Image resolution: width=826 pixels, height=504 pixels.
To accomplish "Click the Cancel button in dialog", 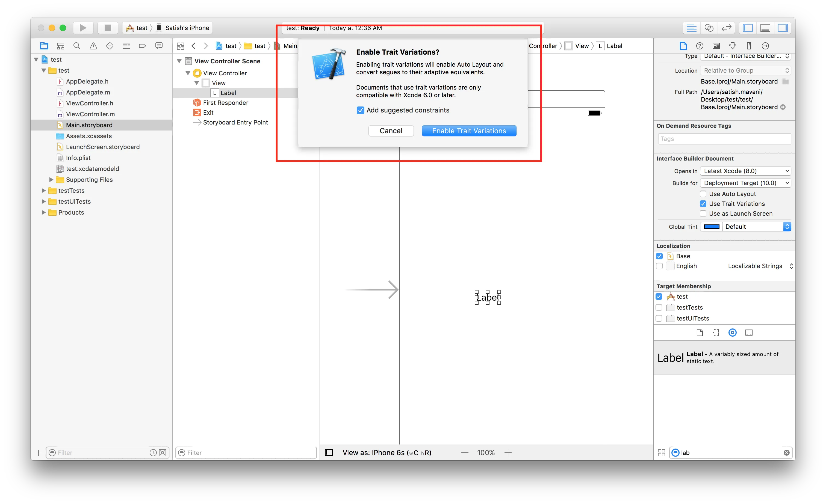I will (391, 131).
